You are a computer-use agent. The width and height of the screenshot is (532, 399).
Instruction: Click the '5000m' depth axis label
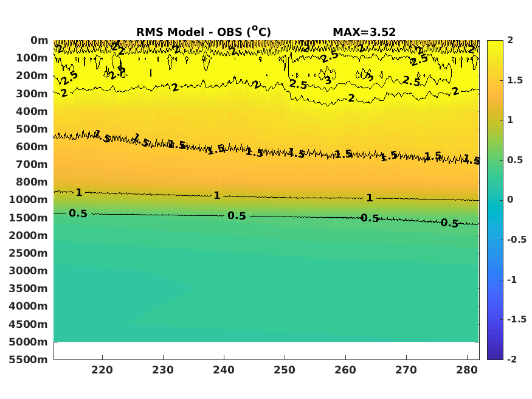pyautogui.click(x=29, y=342)
